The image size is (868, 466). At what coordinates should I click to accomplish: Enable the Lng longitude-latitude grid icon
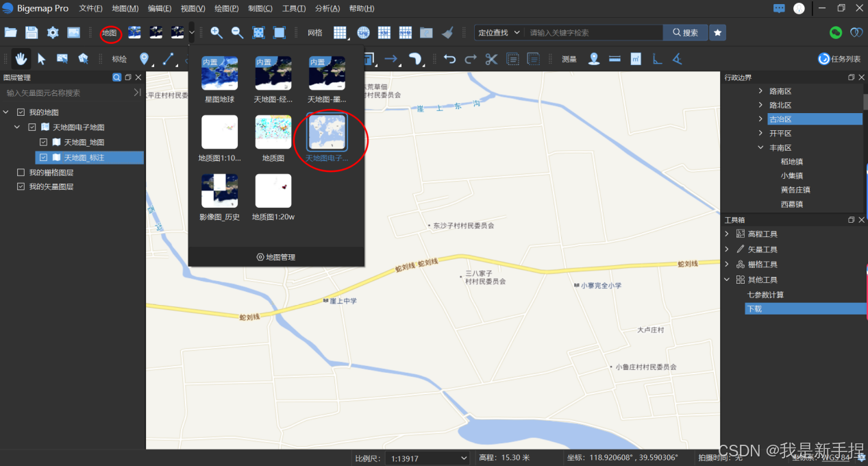[x=363, y=32]
